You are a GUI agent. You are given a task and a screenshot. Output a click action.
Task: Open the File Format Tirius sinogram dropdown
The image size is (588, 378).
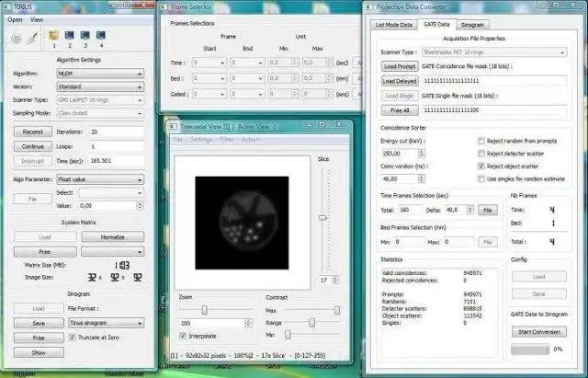[x=107, y=323]
